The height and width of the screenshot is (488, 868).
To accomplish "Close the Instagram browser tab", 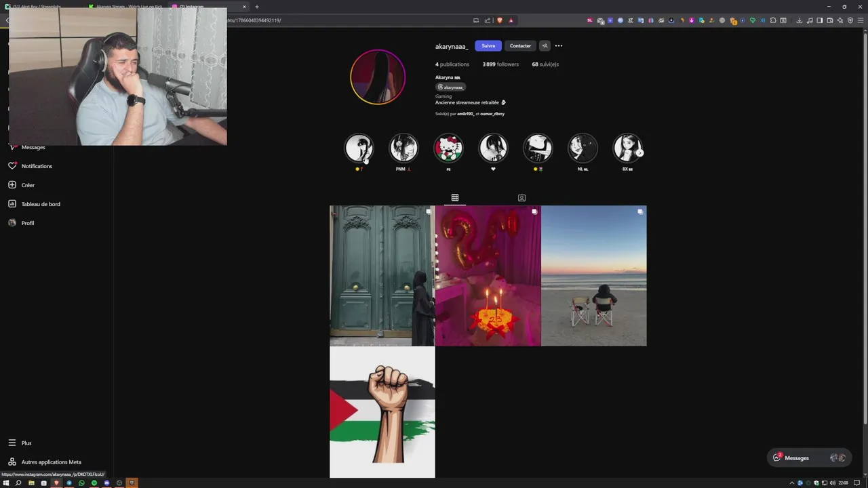I will (x=244, y=7).
